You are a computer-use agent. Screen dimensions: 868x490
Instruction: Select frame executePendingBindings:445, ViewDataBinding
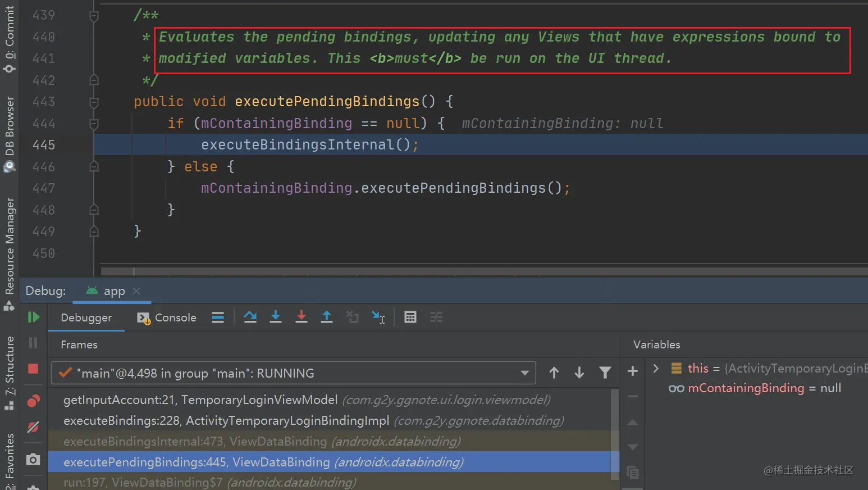pyautogui.click(x=330, y=462)
